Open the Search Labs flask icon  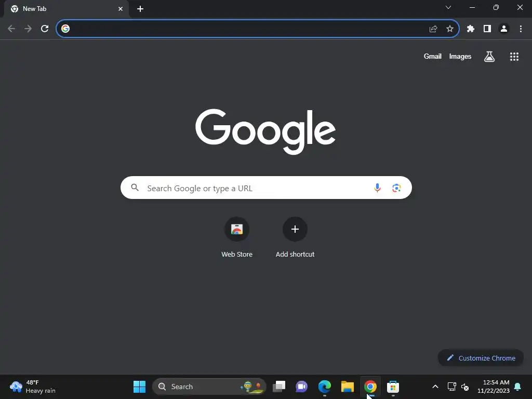click(x=489, y=56)
